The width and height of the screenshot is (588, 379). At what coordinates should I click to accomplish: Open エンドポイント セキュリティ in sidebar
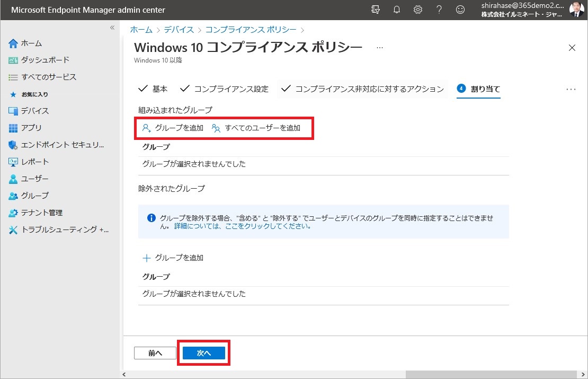(x=63, y=145)
